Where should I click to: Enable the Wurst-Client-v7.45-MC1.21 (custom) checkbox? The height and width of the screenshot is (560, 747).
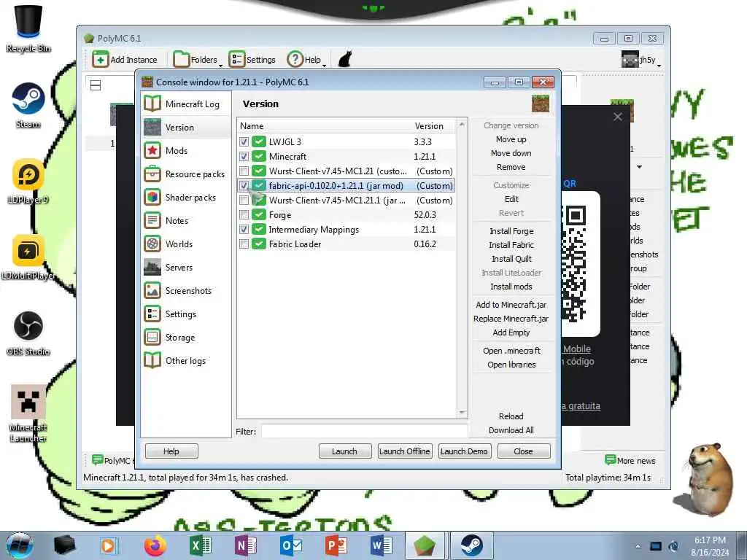pos(244,171)
